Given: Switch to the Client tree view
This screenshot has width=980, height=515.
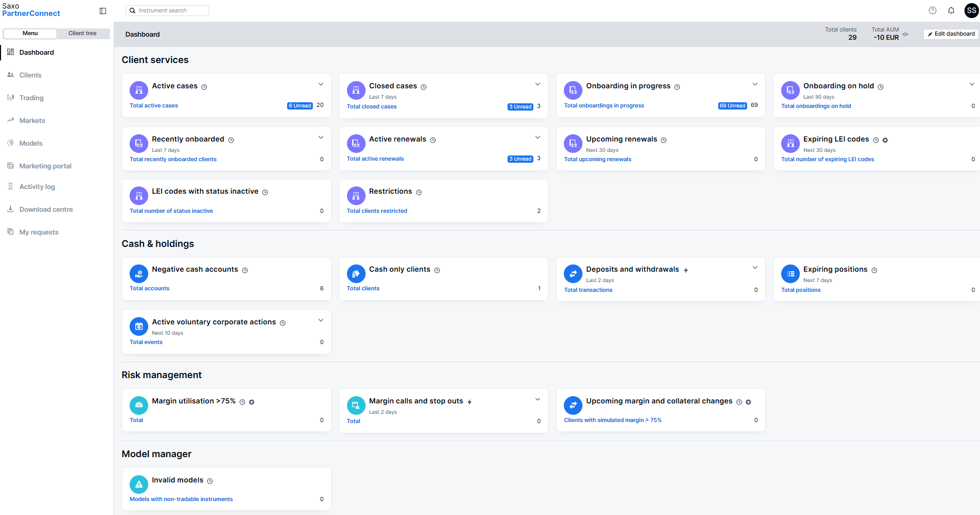Looking at the screenshot, I should pyautogui.click(x=83, y=34).
